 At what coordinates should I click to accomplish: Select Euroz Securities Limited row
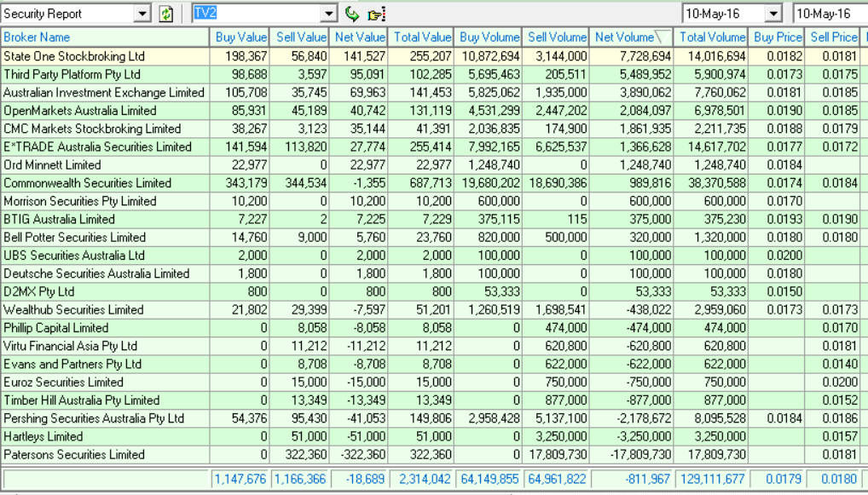point(434,383)
